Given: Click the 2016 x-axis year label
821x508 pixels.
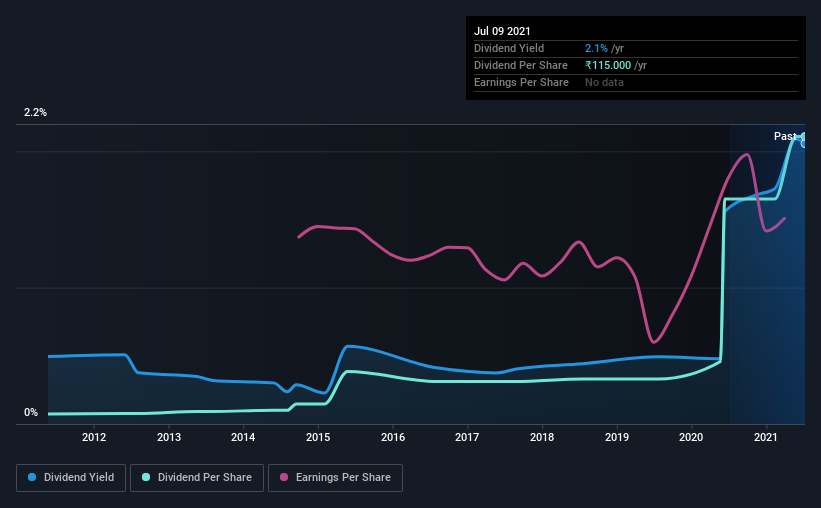Looking at the screenshot, I should 393,437.
